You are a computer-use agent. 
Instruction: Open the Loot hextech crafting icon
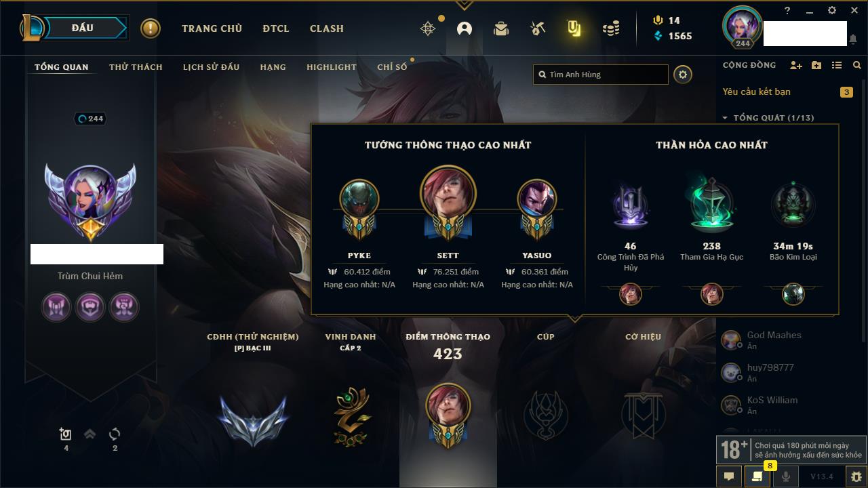(538, 28)
